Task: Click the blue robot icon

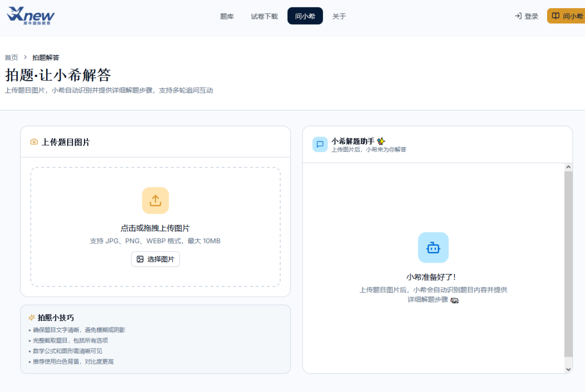Action: coord(433,247)
